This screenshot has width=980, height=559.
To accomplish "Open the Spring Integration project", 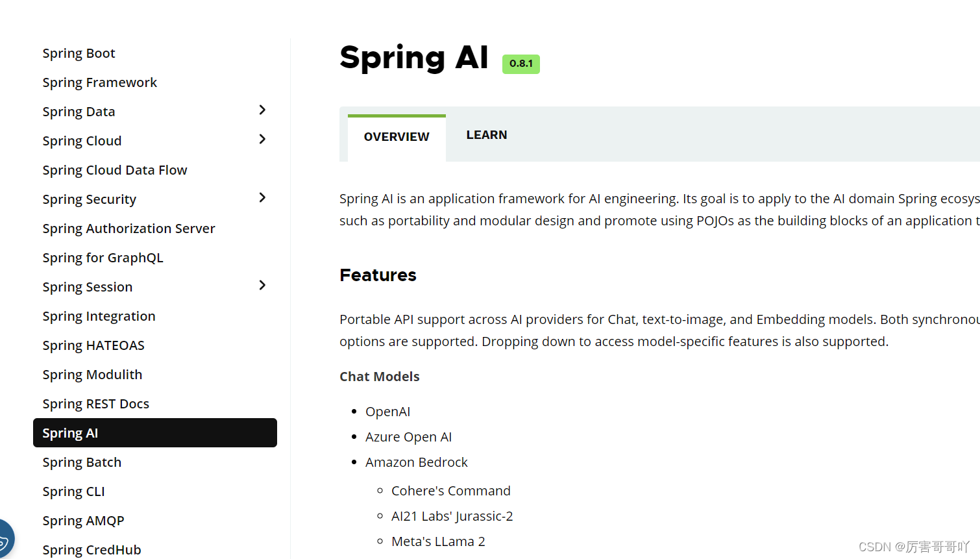I will tap(99, 316).
